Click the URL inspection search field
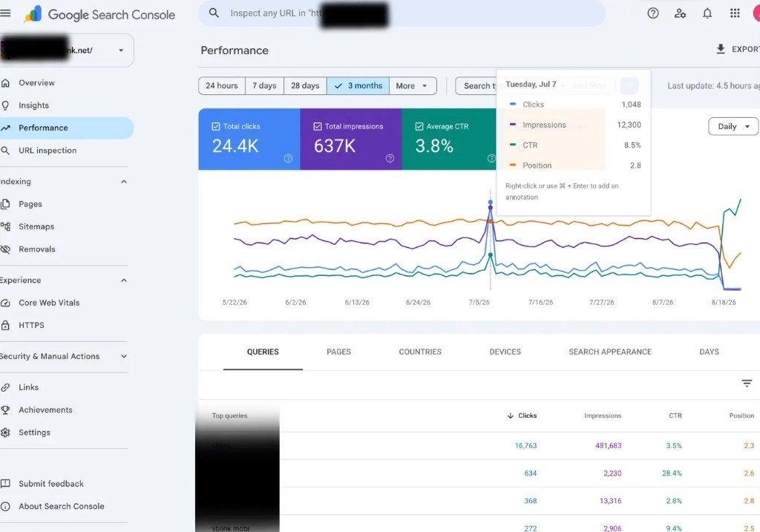The width and height of the screenshot is (760, 532). [x=402, y=13]
